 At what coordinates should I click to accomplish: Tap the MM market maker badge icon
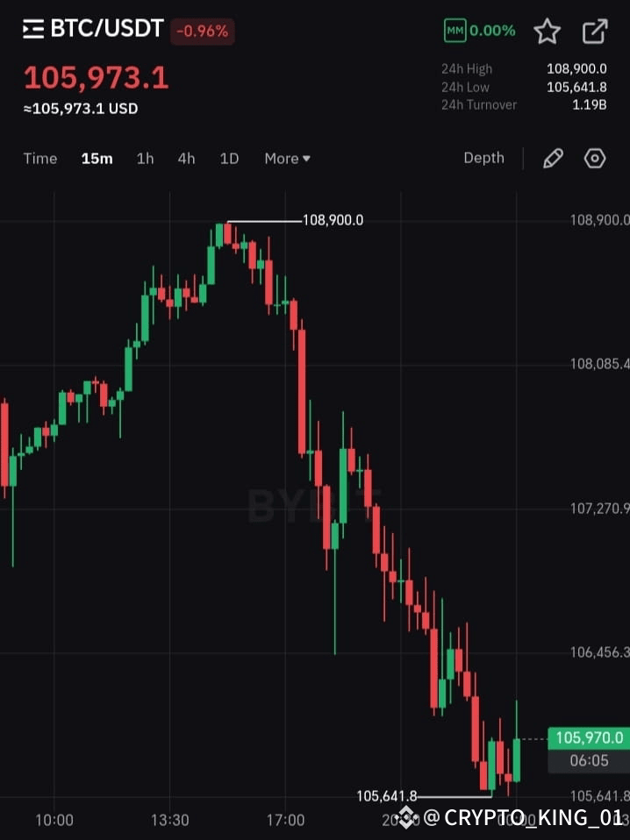click(x=455, y=30)
